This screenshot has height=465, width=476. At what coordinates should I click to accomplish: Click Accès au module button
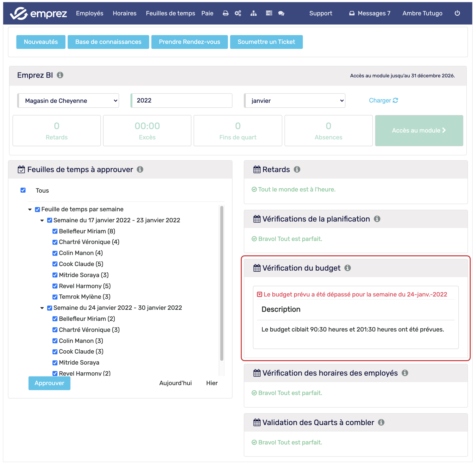[x=419, y=130]
